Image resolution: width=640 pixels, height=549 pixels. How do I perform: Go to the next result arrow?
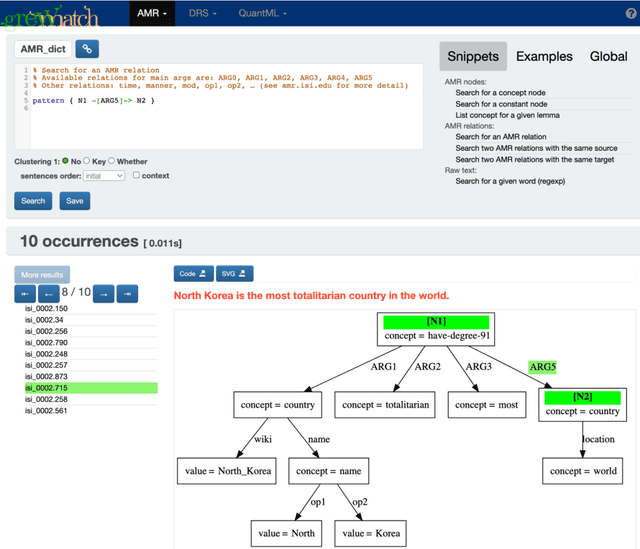pyautogui.click(x=103, y=293)
